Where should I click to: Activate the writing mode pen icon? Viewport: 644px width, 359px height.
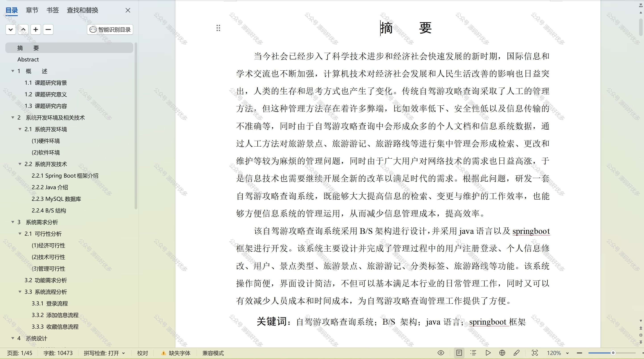(517, 353)
